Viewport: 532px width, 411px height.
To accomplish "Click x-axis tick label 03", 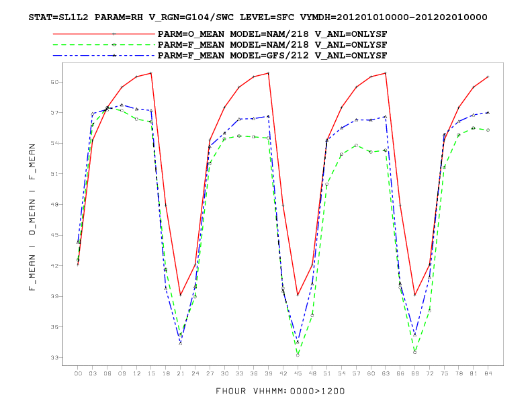I will (93, 373).
